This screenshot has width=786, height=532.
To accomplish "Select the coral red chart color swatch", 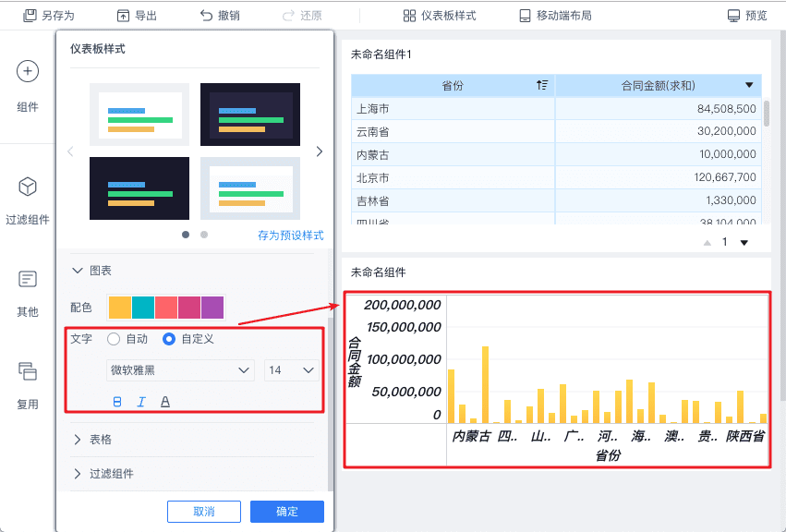I will [x=166, y=308].
